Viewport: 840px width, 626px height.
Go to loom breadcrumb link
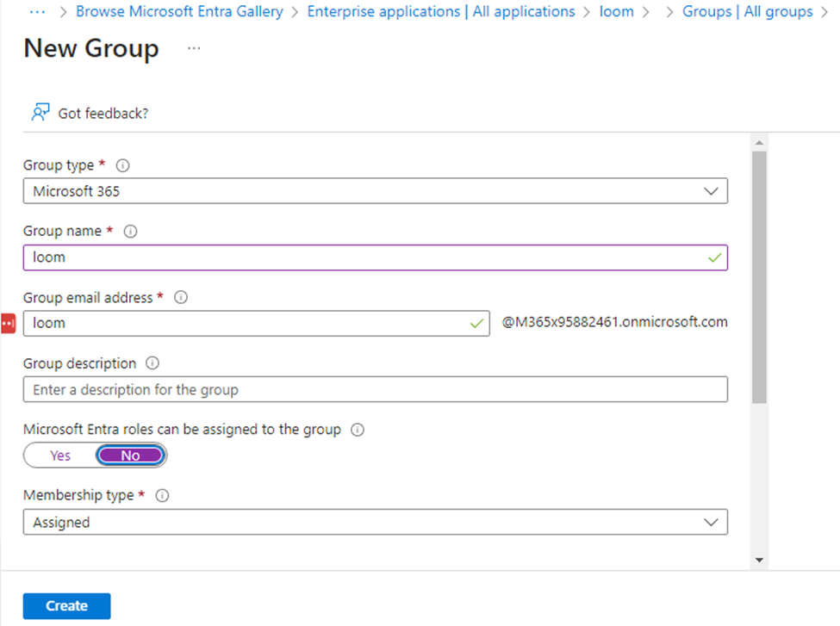click(616, 11)
